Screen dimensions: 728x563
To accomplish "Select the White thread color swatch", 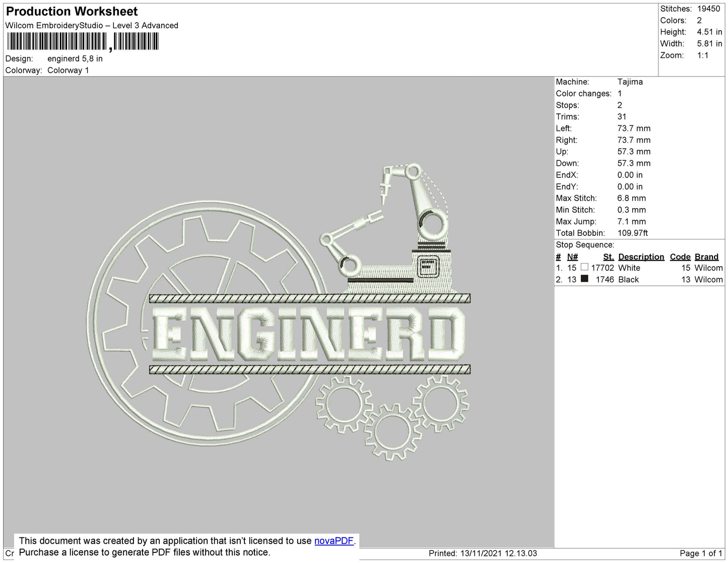I will (x=584, y=267).
